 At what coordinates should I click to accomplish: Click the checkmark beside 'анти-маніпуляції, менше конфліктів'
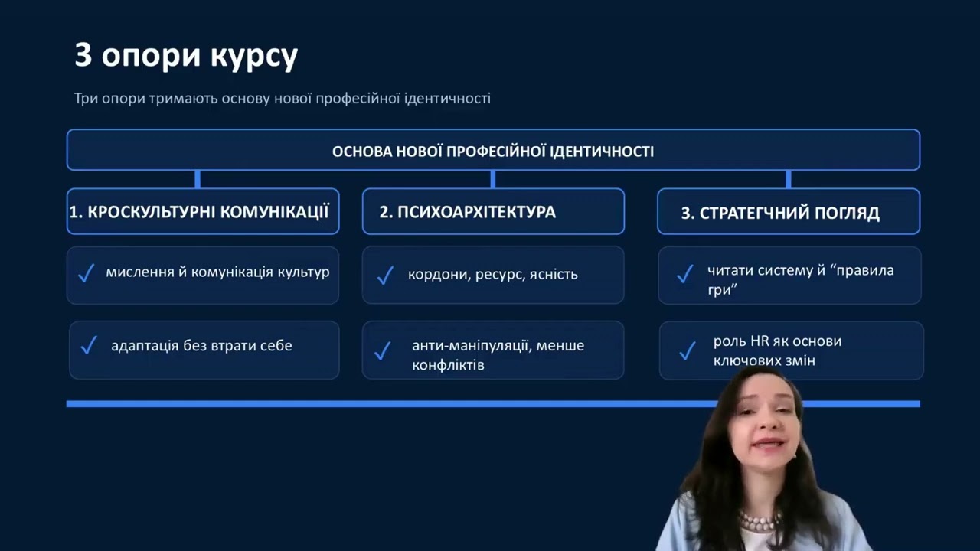382,351
